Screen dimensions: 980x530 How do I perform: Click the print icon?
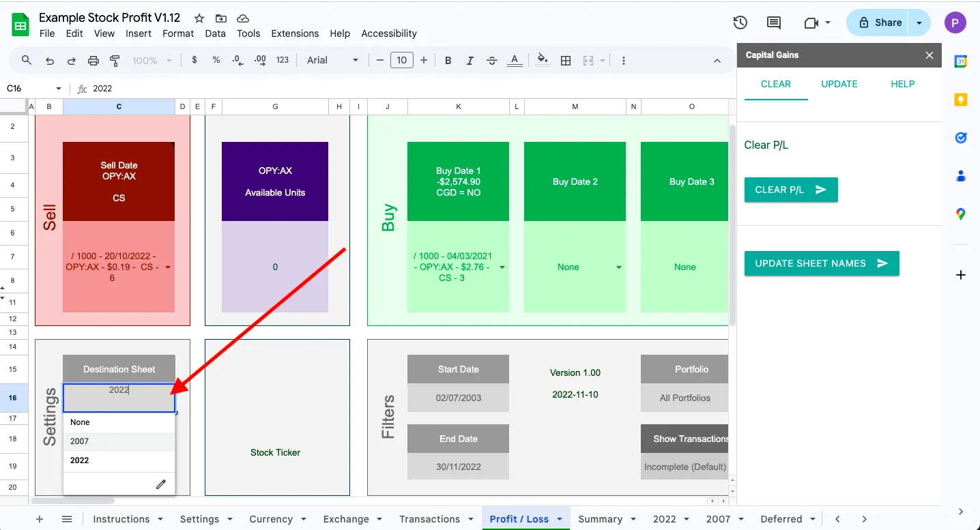93,61
